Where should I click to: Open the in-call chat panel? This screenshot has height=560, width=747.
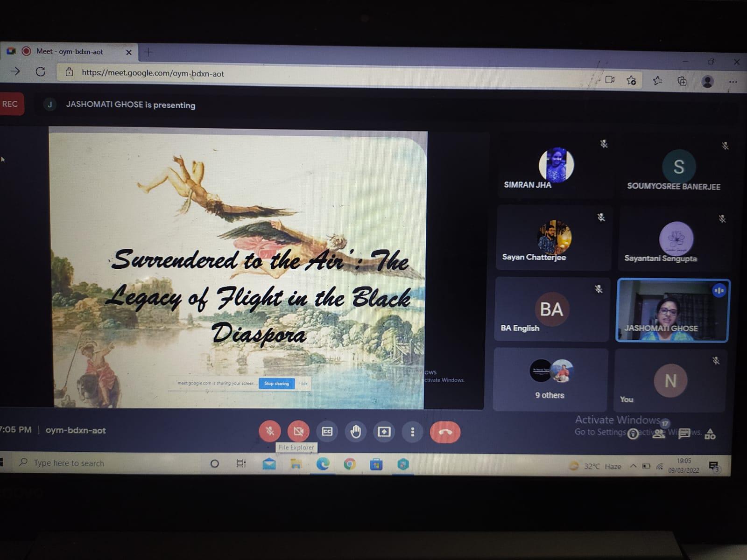tap(684, 434)
